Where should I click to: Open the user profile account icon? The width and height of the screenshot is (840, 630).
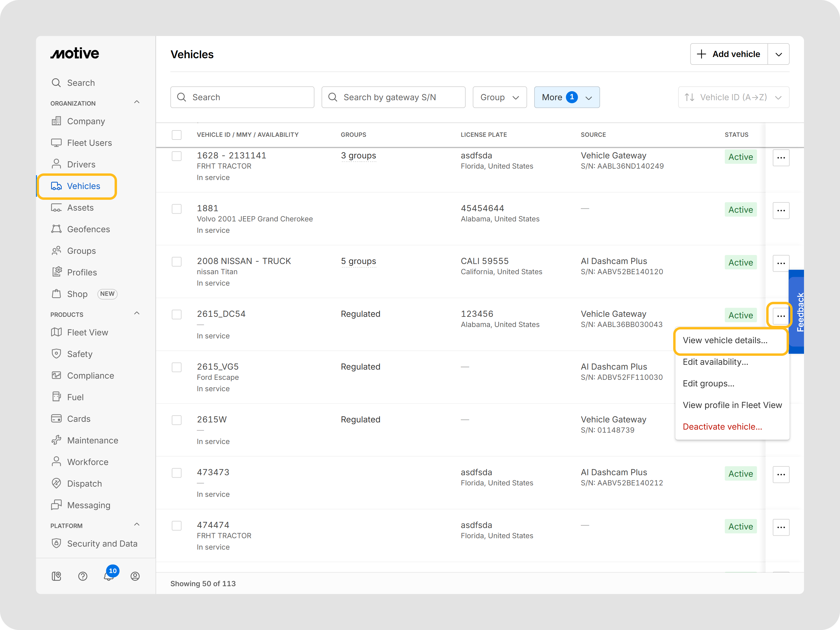click(135, 576)
